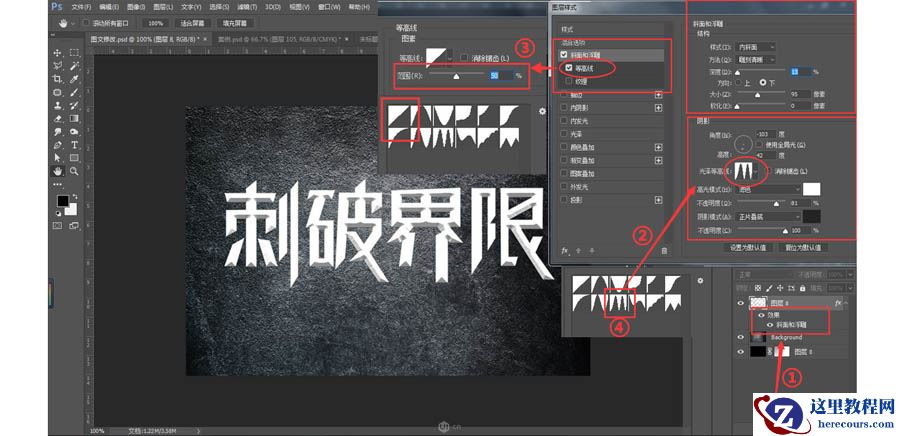Screen dimensions: 900x436
Task: Click the 设置为默认值 button
Action: pos(748,248)
